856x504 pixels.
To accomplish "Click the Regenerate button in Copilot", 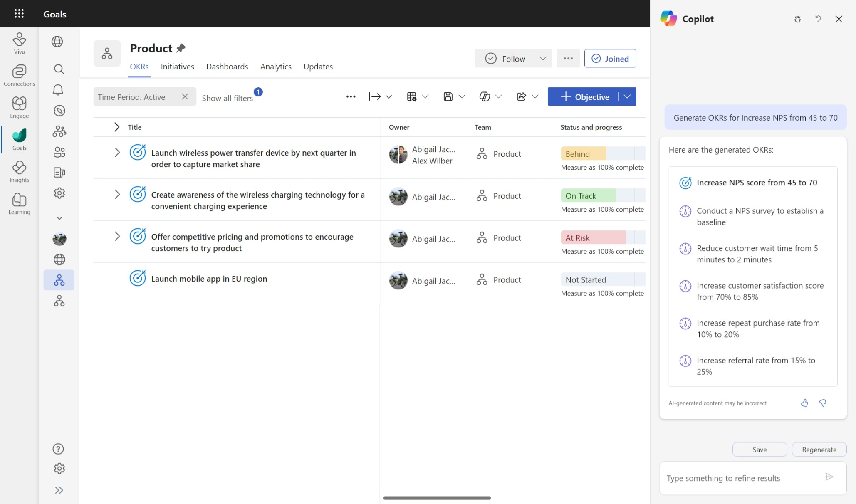I will (819, 450).
